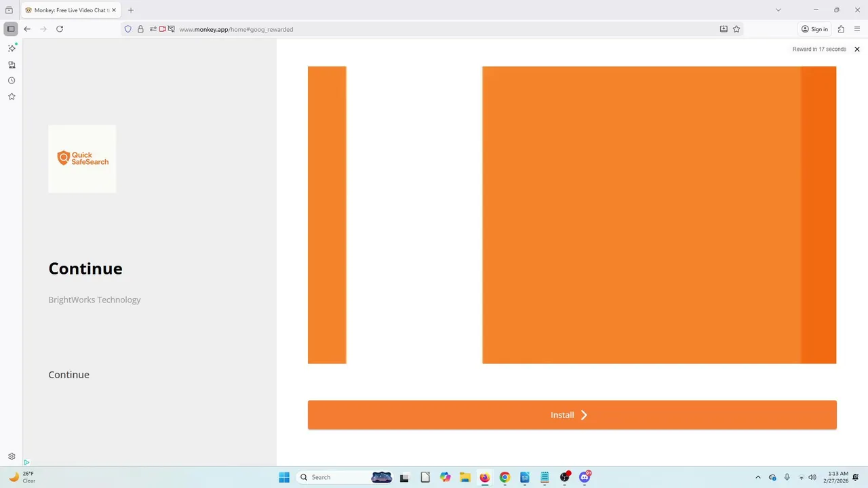The height and width of the screenshot is (488, 868).
Task: Click the Quick SafeSearch logo
Action: (x=82, y=159)
